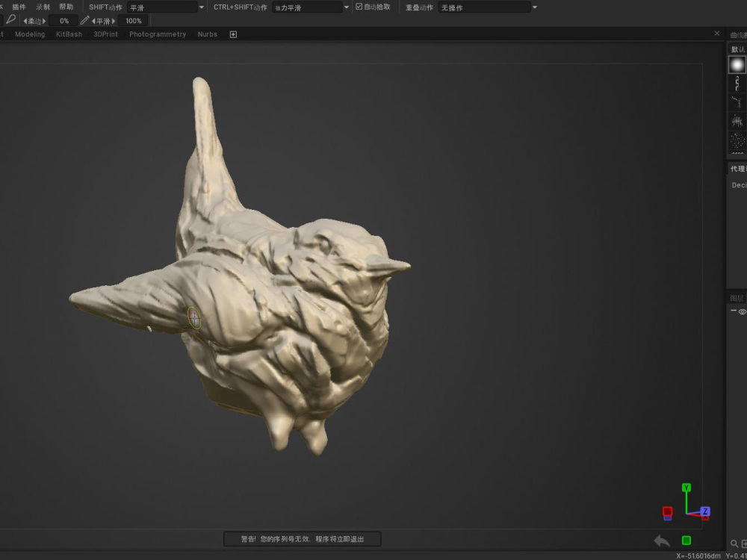
Task: Increase 平滑 with its right arrow
Action: click(x=114, y=21)
